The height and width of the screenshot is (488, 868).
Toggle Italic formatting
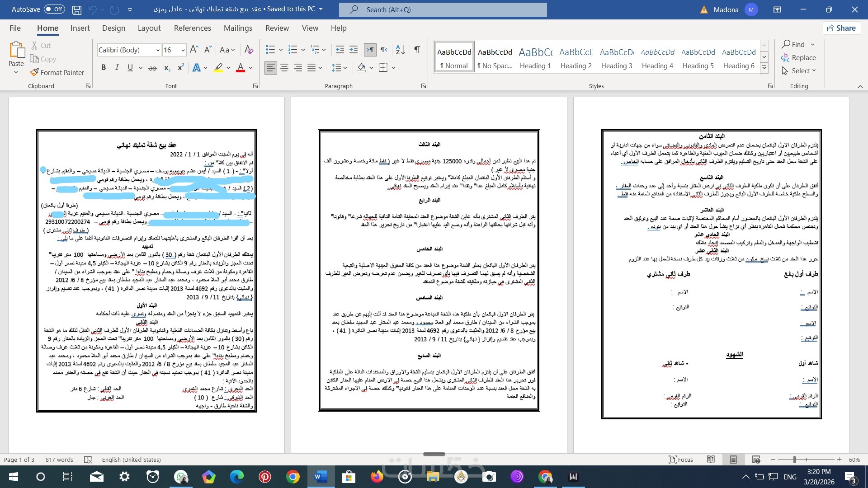pyautogui.click(x=117, y=68)
